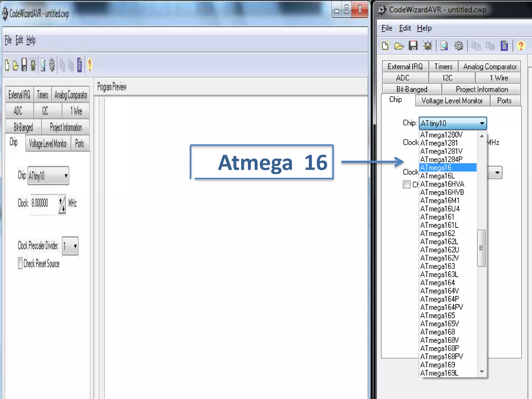Click the blue document icon in right toolbar

(x=504, y=46)
